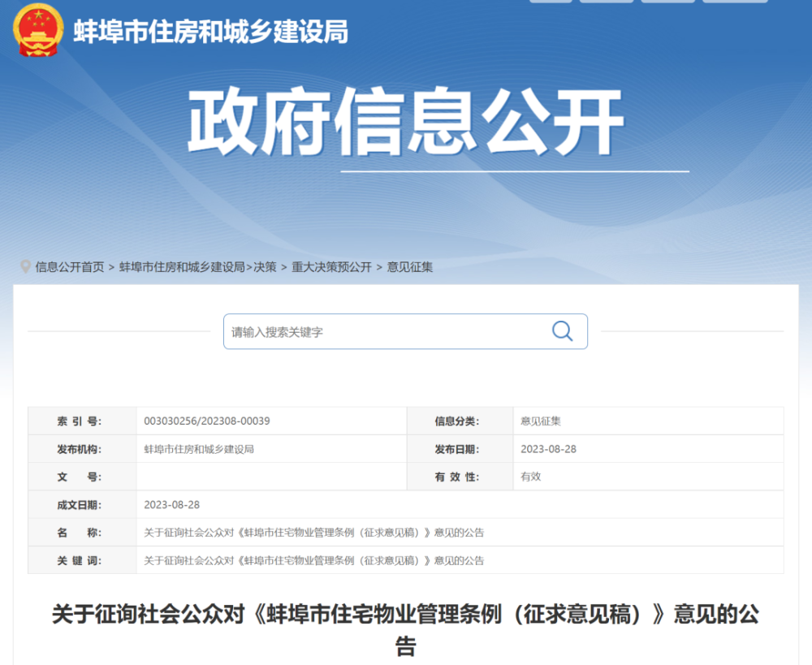Click the 发布机构 label cell
This screenshot has width=812, height=665.
[82, 449]
